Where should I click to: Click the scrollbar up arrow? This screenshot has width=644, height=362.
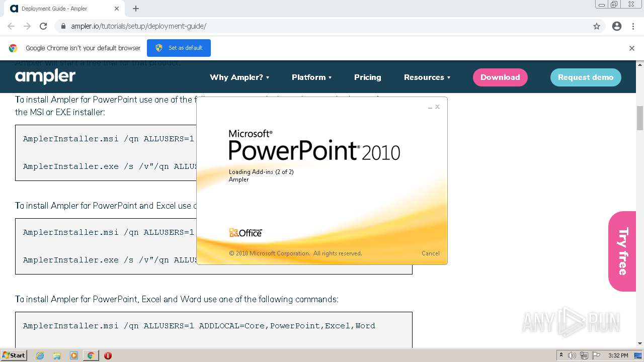tap(640, 64)
